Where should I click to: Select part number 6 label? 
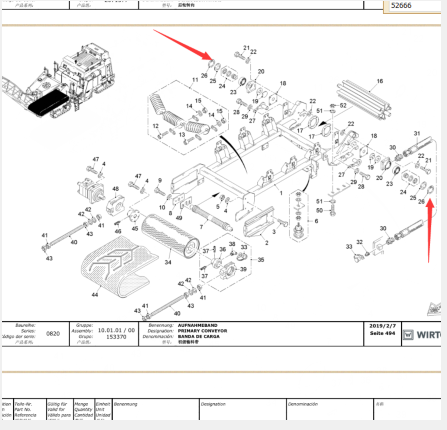[316, 221]
